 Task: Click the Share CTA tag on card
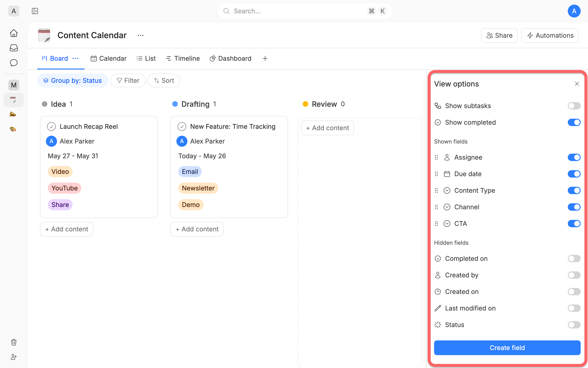[60, 205]
